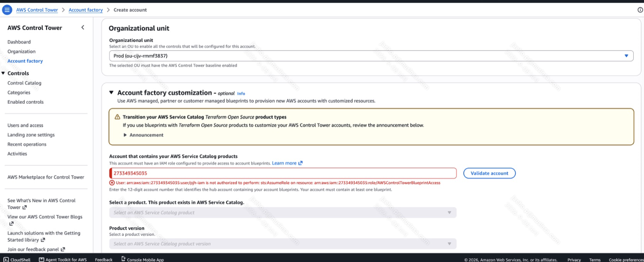Open Categories in sidebar
Image resolution: width=644 pixels, height=262 pixels.
(19, 92)
